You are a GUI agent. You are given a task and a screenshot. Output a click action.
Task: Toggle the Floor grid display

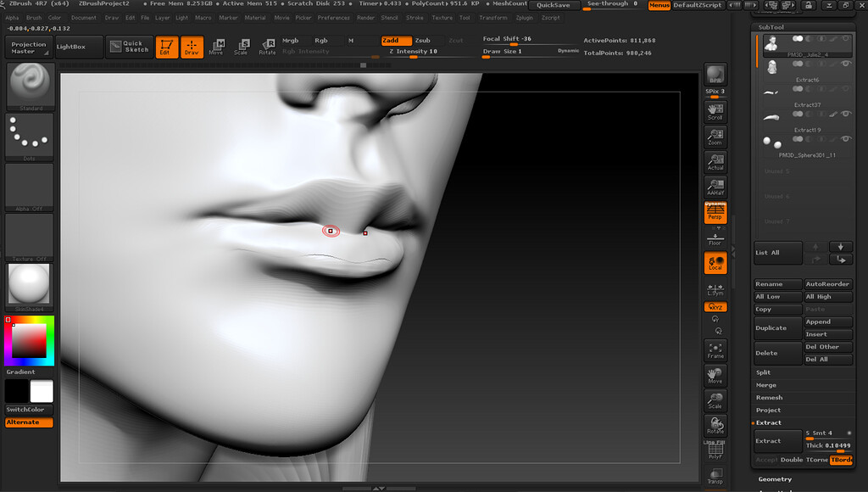(715, 236)
